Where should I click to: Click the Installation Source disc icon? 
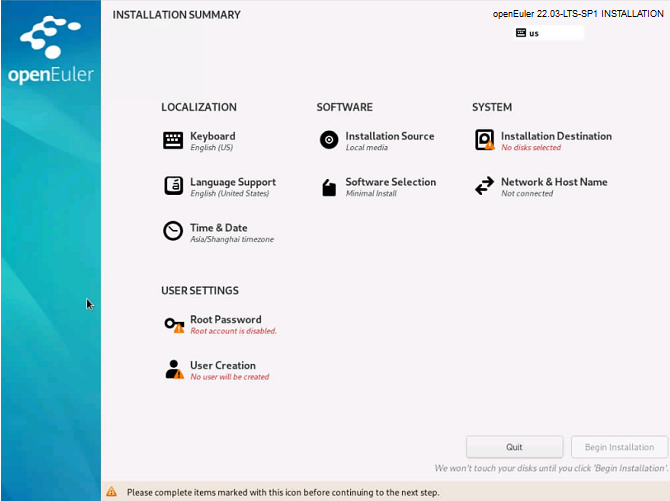[x=329, y=141]
